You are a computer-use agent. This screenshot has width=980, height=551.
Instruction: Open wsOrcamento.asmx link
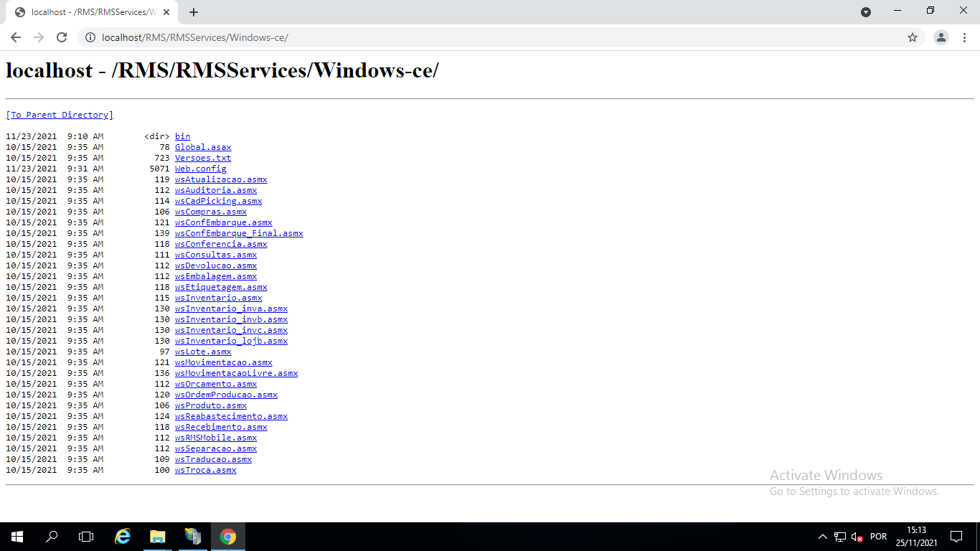pos(216,384)
